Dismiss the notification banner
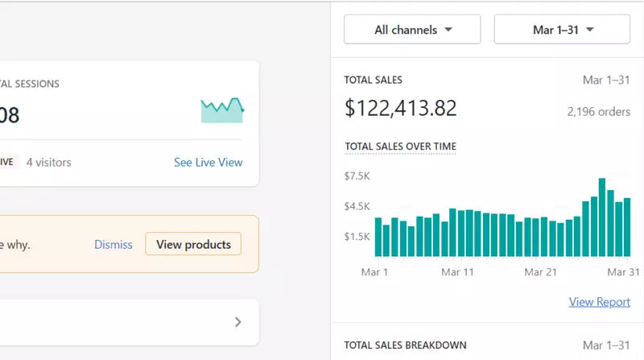 point(113,244)
